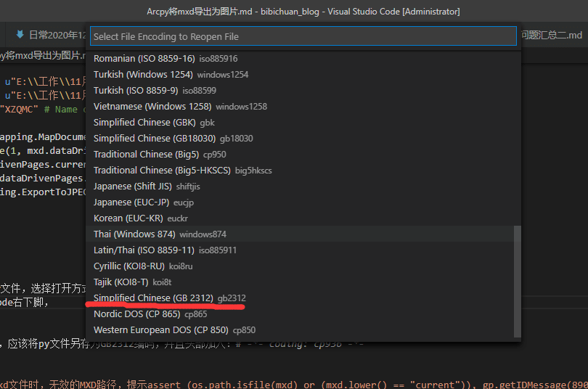Select Nordic DOS (CP 865) encoding
The image size is (588, 389).
[x=138, y=314]
